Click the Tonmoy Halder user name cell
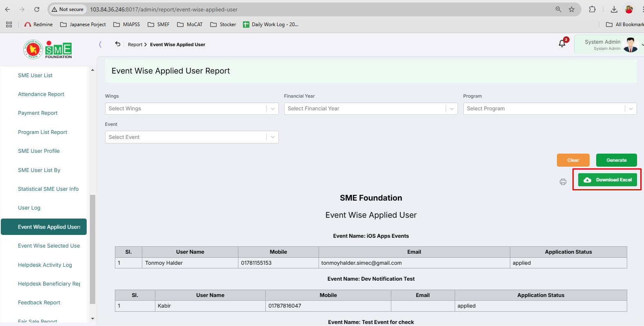The image size is (644, 326). (190, 263)
